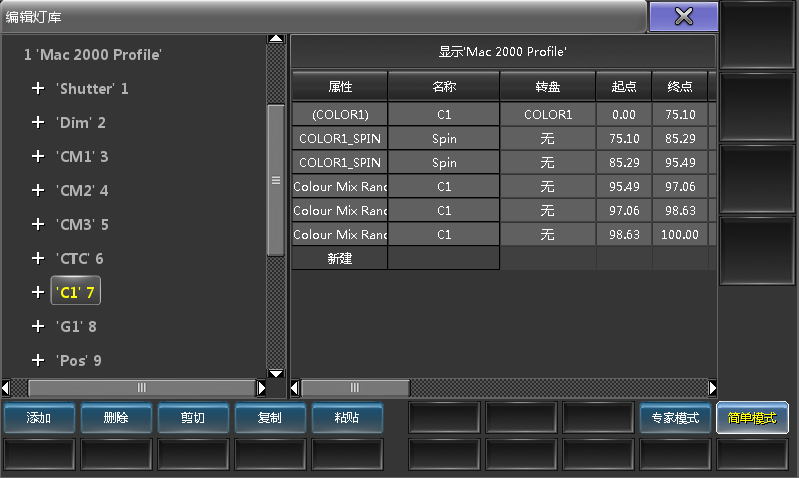
Task: Select the 'C1' 7 channel item
Action: point(75,291)
